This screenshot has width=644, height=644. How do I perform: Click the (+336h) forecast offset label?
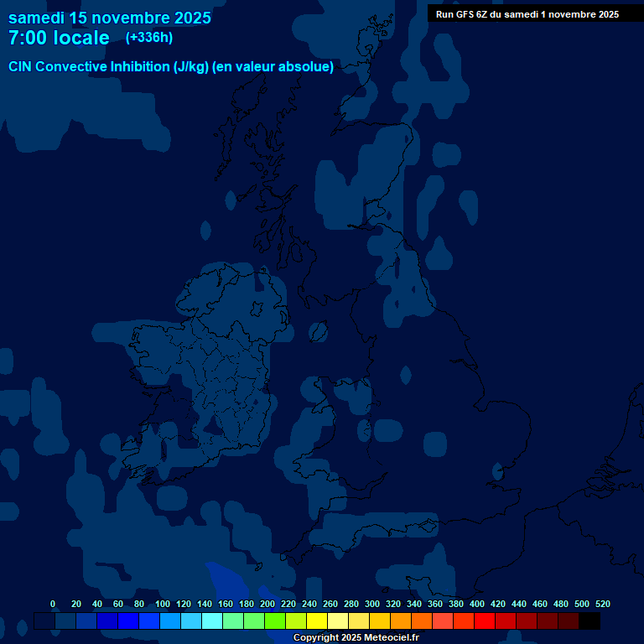149,38
